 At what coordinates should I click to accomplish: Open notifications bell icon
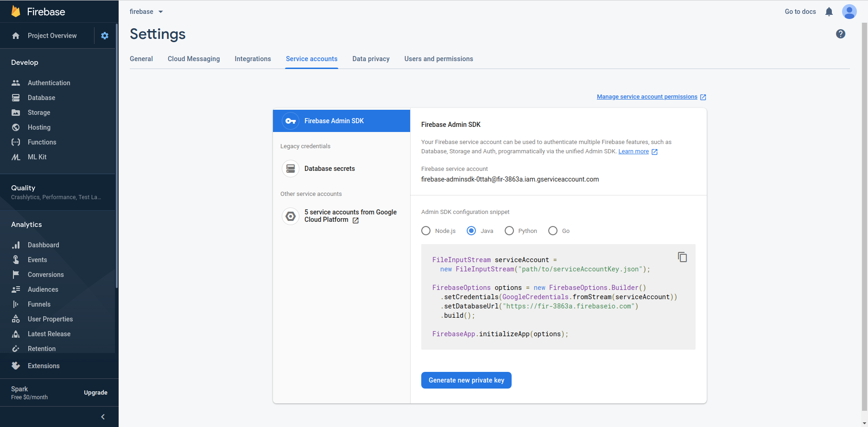[x=829, y=12]
